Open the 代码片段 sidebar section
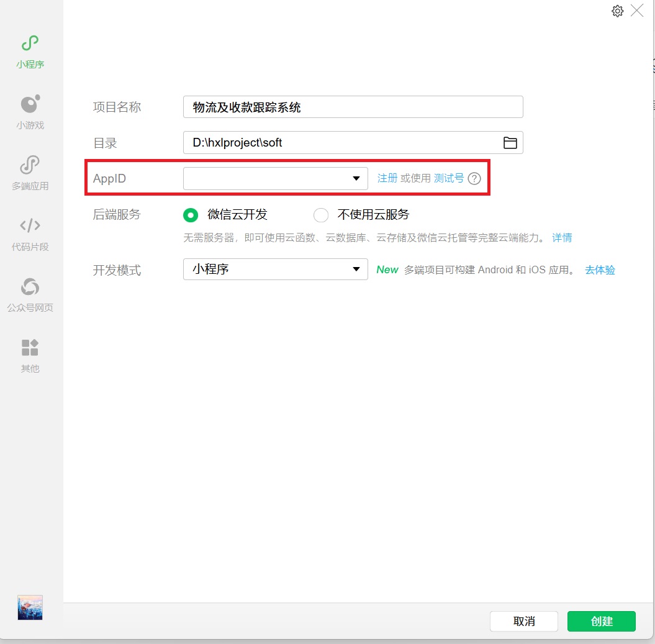Screen dimensions: 655x644 (30, 234)
